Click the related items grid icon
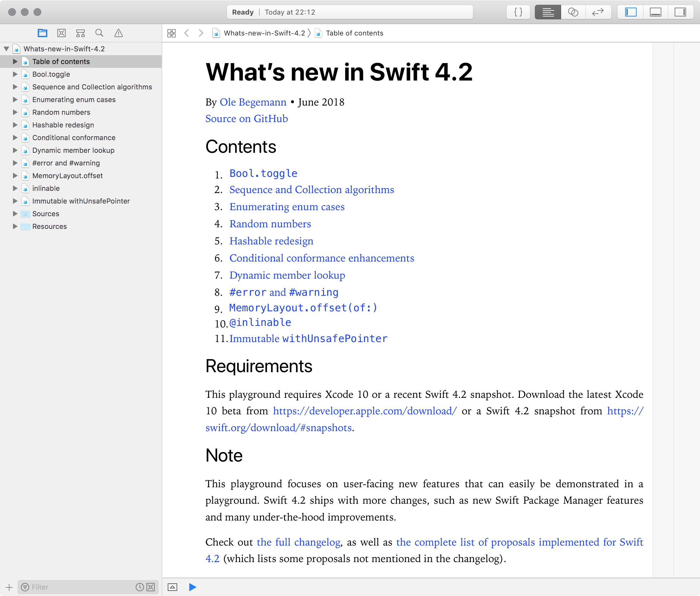700x596 pixels. click(x=172, y=33)
